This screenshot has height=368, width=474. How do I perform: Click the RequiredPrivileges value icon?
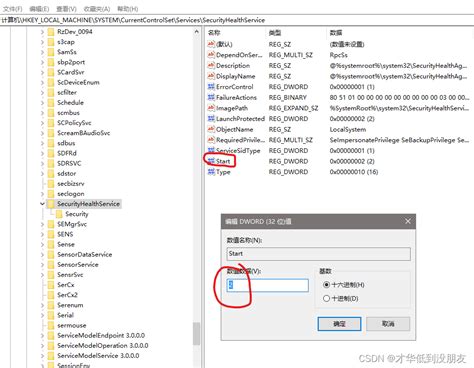pyautogui.click(x=211, y=140)
